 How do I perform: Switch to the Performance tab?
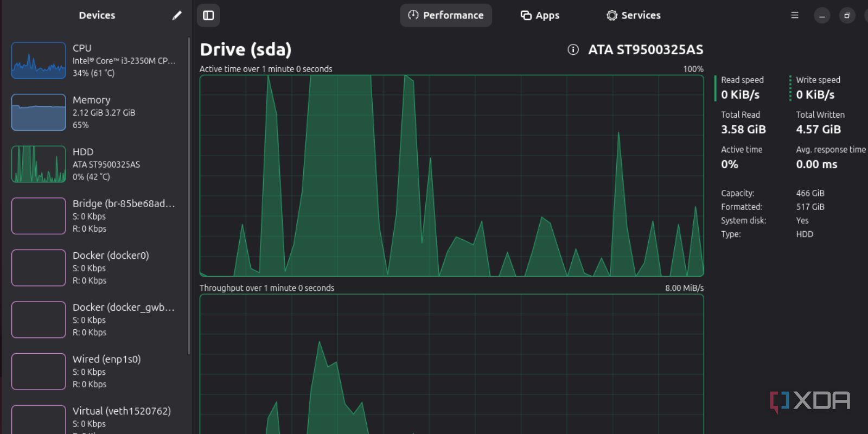coord(446,15)
